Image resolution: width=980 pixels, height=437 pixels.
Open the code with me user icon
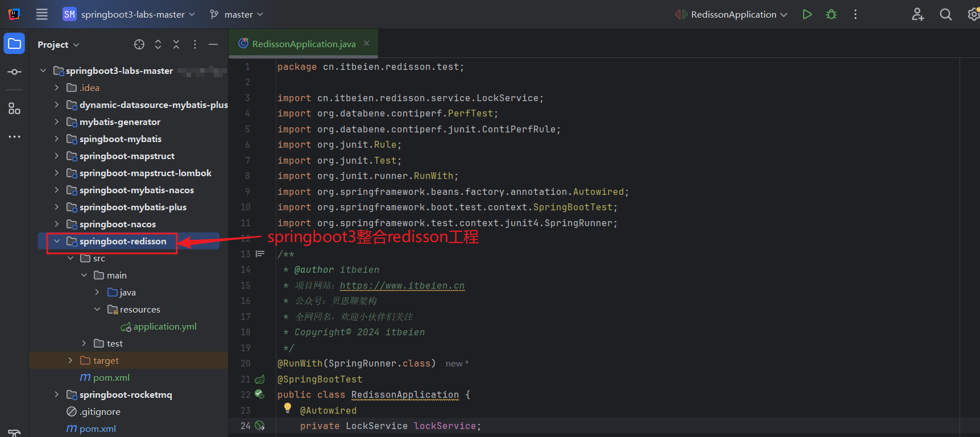pyautogui.click(x=918, y=14)
